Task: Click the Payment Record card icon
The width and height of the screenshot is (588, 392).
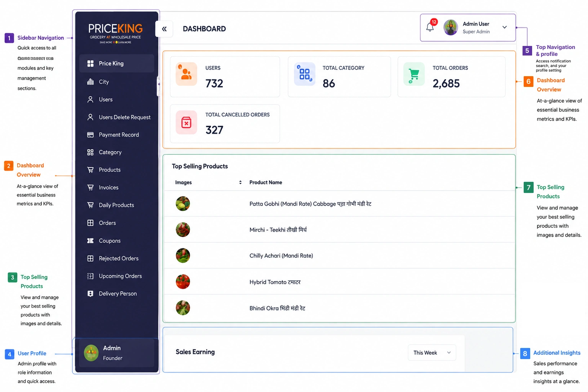Action: coord(90,135)
